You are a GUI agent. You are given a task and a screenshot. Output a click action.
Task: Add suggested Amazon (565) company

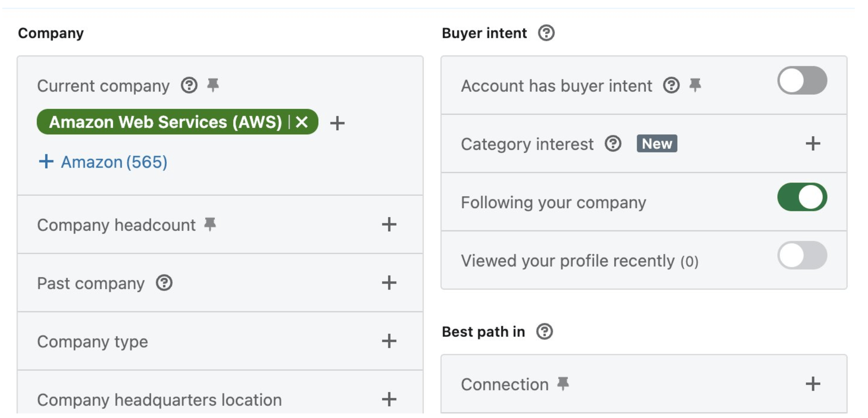tap(103, 162)
